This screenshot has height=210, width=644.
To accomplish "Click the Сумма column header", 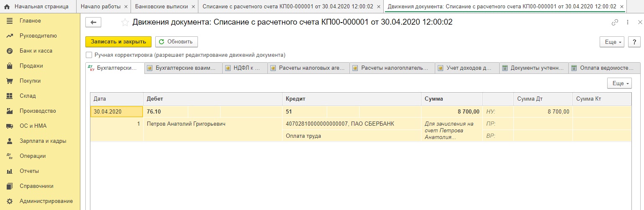I will click(451, 99).
